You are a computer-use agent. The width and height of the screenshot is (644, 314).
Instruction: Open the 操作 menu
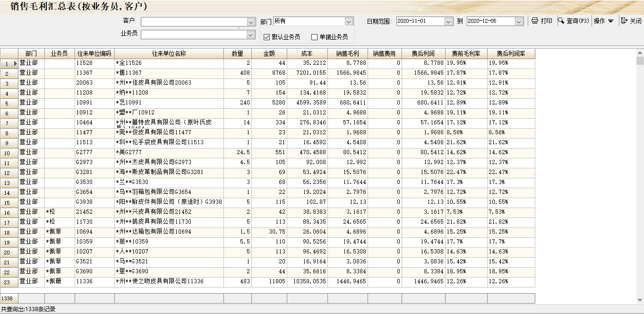[x=603, y=21]
